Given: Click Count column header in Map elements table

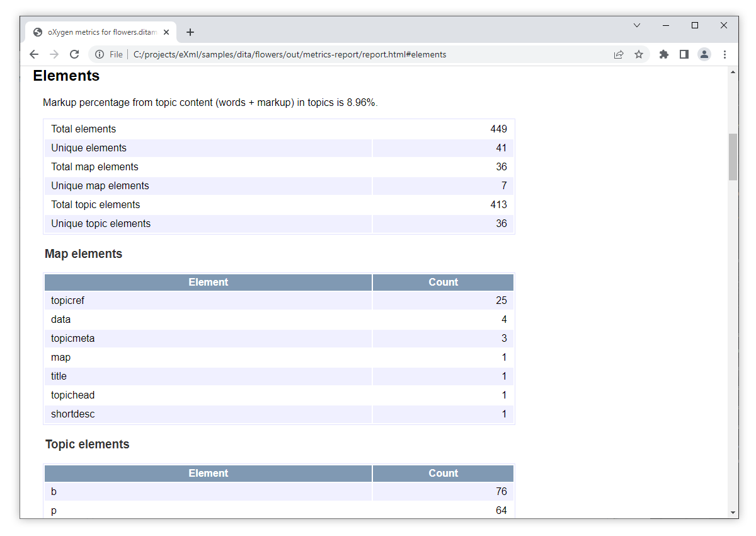Looking at the screenshot, I should click(444, 283).
